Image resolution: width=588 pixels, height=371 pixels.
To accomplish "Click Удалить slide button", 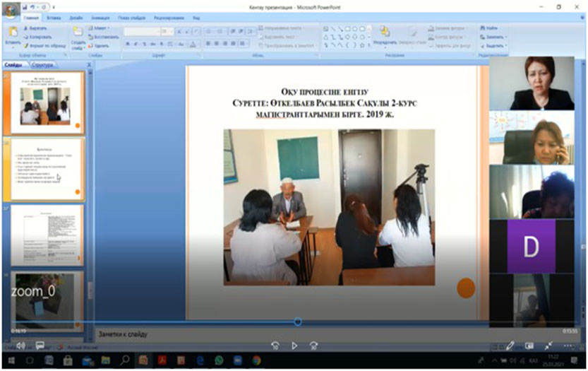I will 99,46.
